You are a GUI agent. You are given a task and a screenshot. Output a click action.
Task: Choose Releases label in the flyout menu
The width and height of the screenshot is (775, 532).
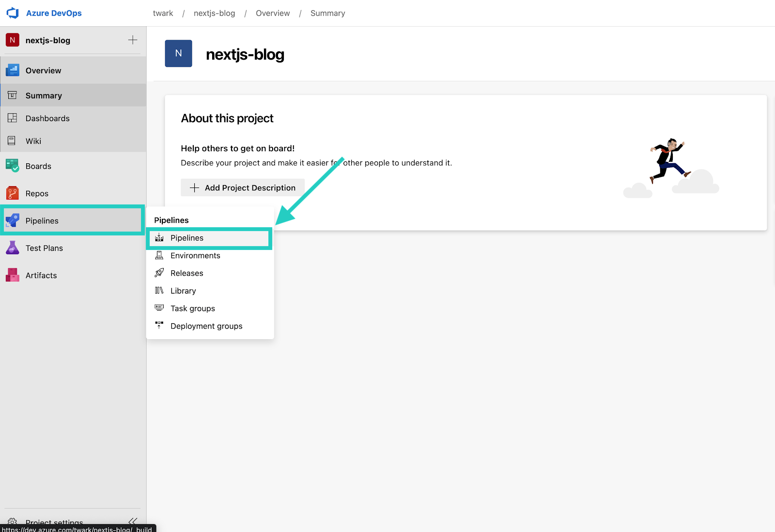point(187,273)
